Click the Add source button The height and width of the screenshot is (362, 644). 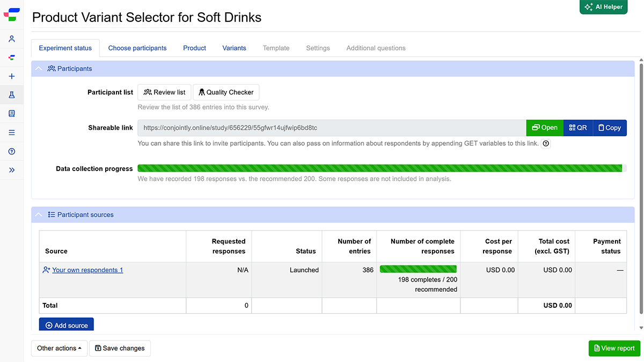click(67, 325)
